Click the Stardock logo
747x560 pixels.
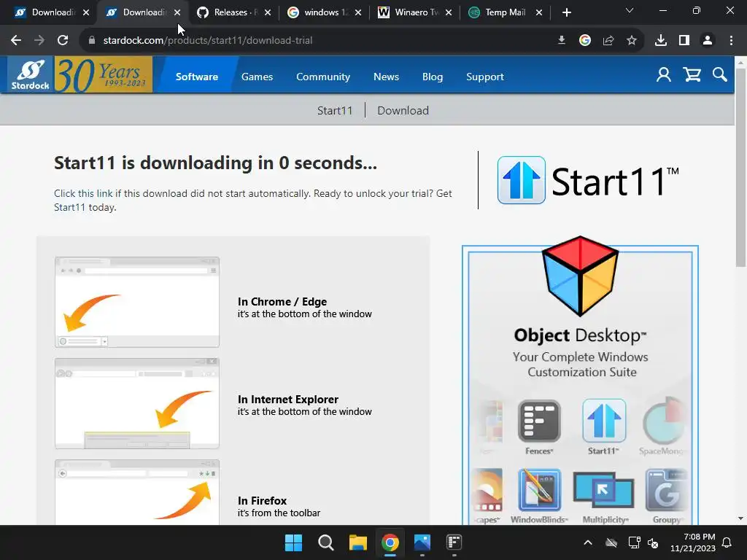coord(30,75)
